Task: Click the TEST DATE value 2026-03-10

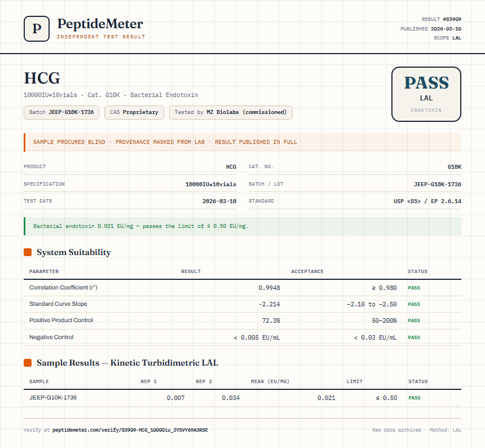Action: tap(219, 201)
